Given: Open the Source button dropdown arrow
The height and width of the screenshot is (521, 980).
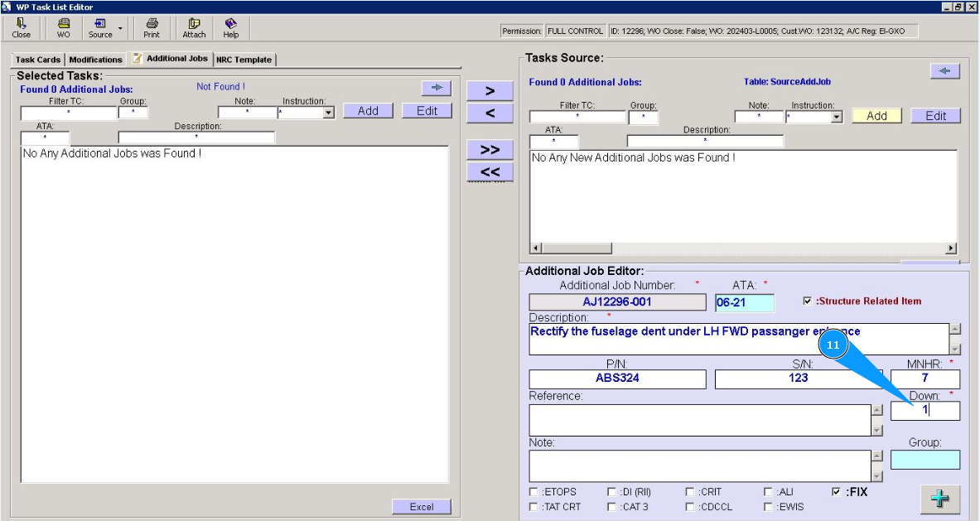Looking at the screenshot, I should point(120,28).
